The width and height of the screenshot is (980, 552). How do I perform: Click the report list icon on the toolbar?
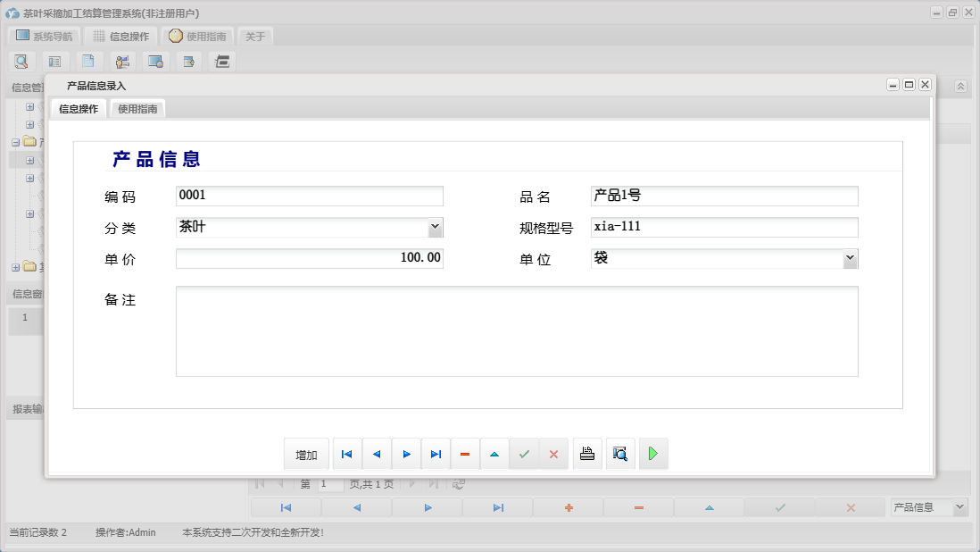coord(54,62)
